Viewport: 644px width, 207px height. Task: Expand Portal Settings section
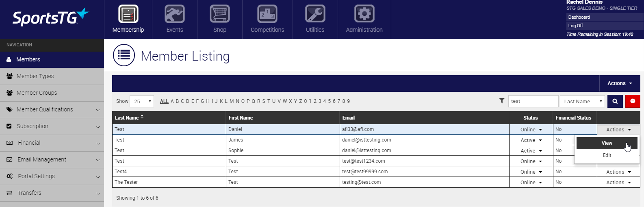(52, 176)
